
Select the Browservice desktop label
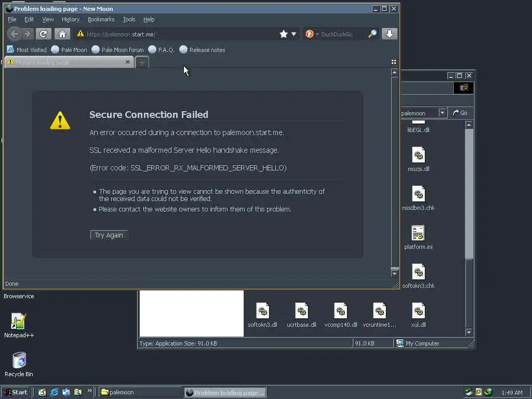point(19,296)
